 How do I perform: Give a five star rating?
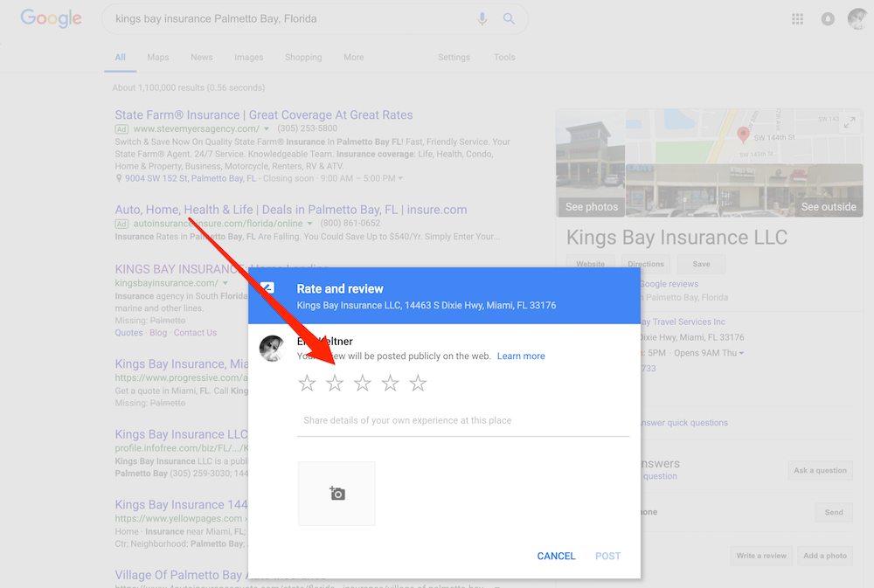(x=418, y=383)
